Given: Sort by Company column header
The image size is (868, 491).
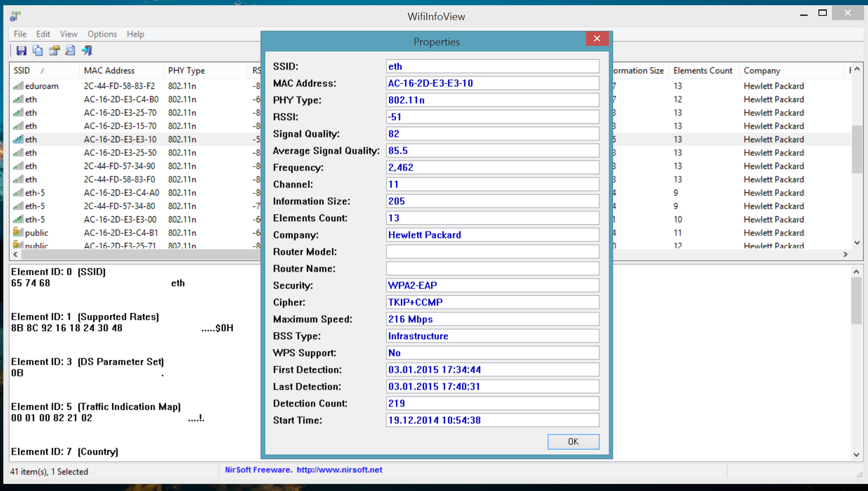Looking at the screenshot, I should pos(792,71).
